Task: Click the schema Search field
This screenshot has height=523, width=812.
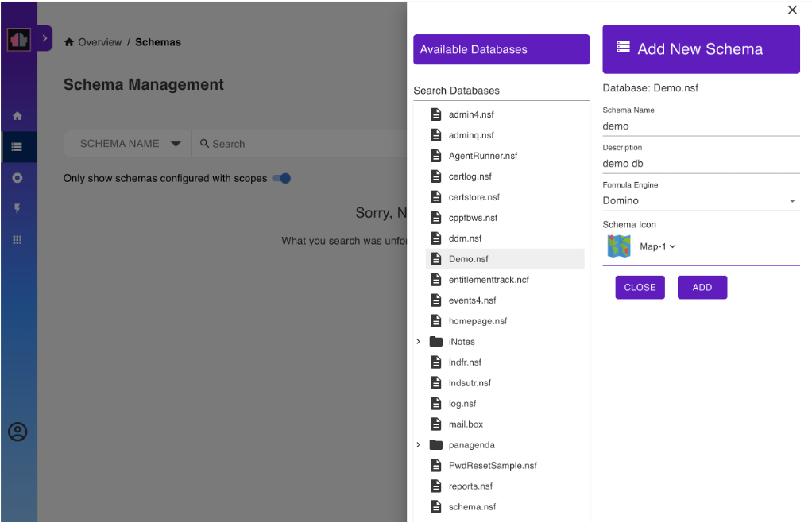Action: point(300,144)
